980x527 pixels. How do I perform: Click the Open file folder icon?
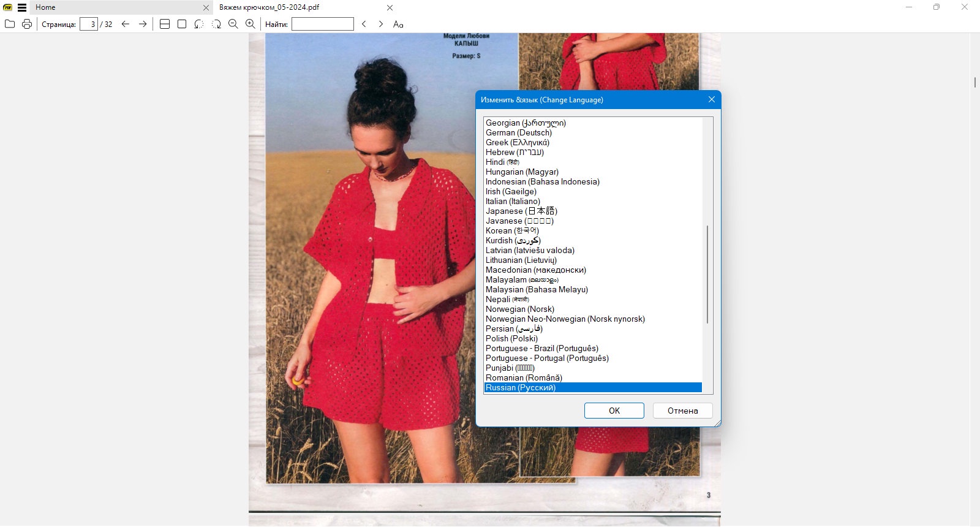pyautogui.click(x=10, y=24)
